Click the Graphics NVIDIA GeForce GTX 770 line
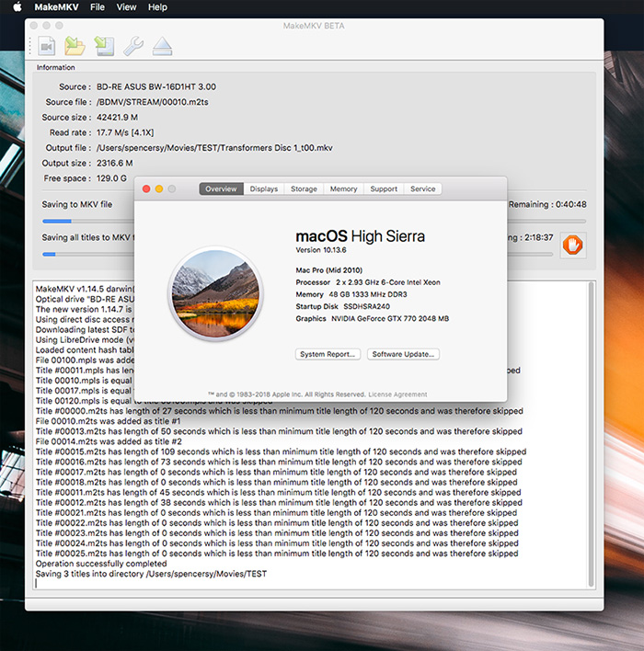The width and height of the screenshot is (644, 651). [x=373, y=318]
